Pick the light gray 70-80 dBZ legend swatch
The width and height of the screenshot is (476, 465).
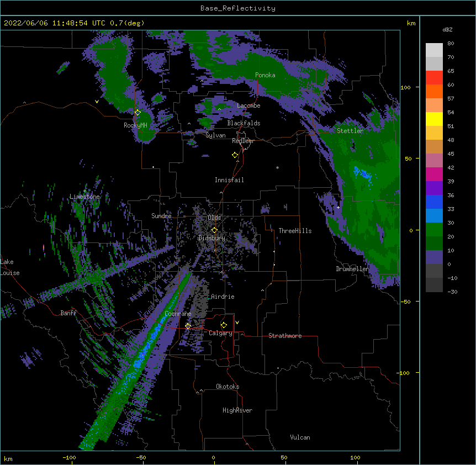(x=434, y=50)
